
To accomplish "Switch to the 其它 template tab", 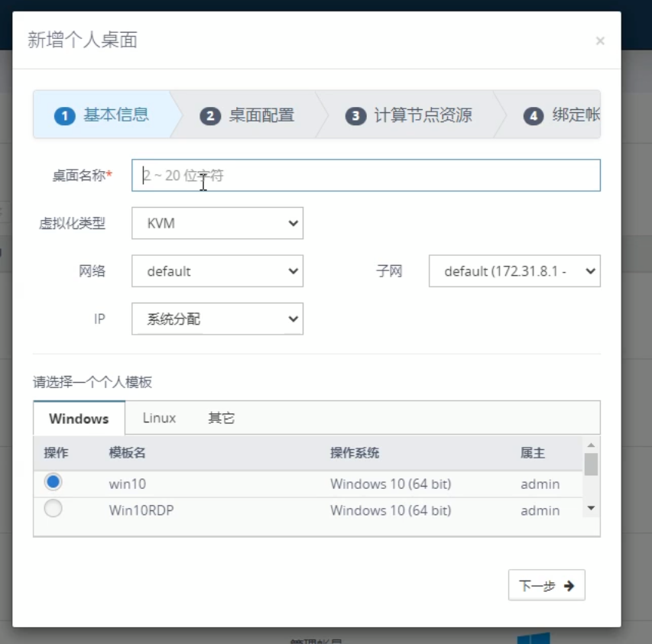I will (x=221, y=418).
